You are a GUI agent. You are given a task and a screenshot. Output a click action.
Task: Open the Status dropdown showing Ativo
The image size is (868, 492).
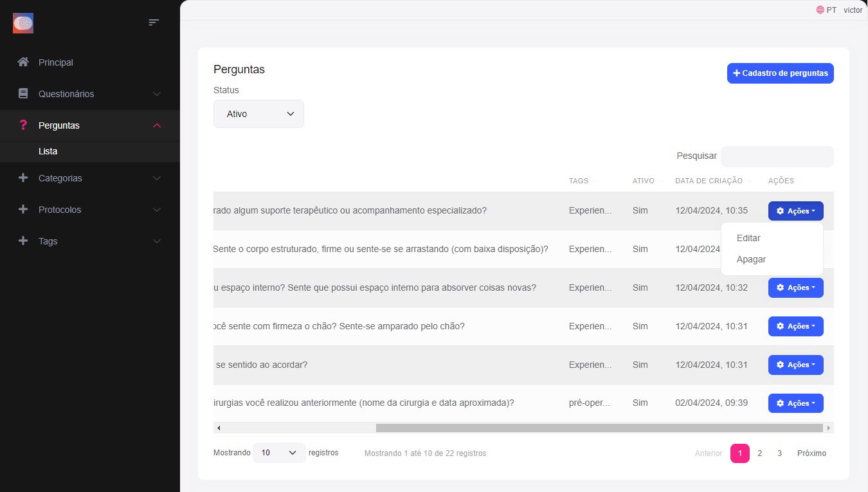[x=258, y=114]
